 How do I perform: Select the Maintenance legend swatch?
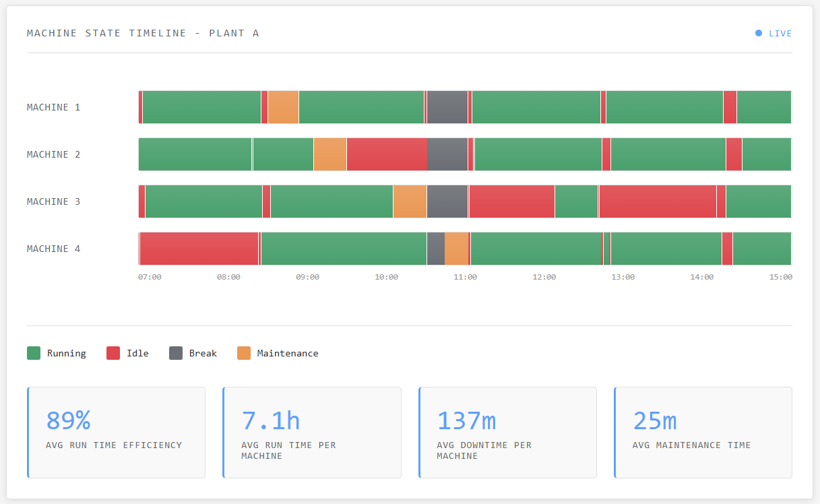[x=243, y=352]
